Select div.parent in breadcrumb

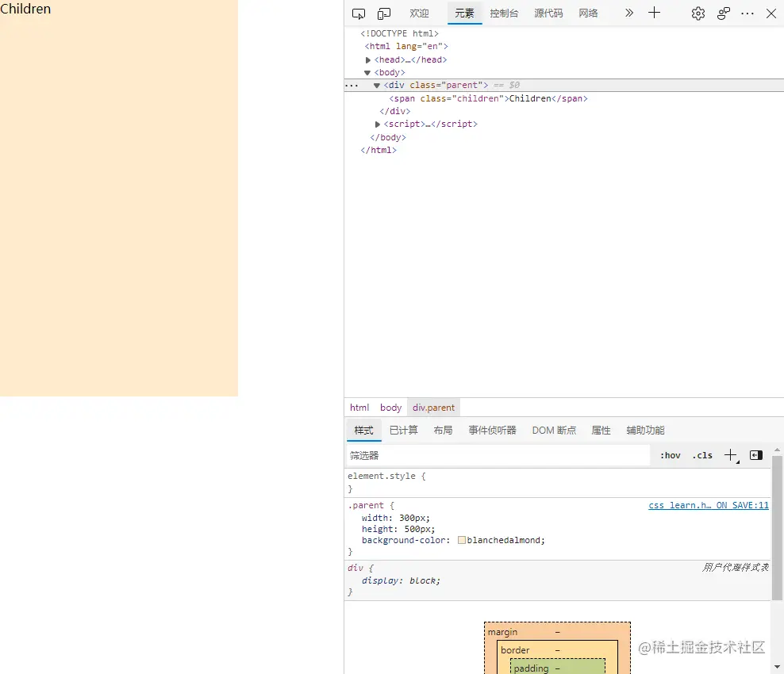point(433,408)
